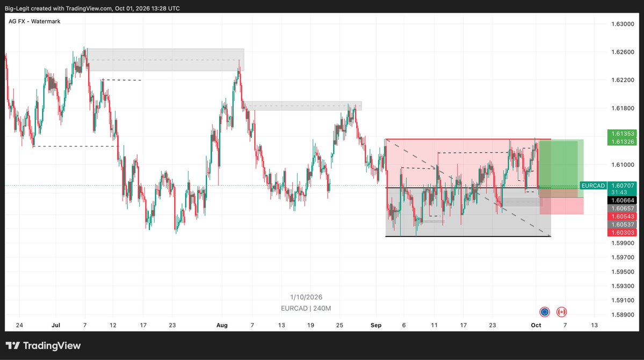Click the EURCAD | 240M chart label
Viewport: 644px width, 360px height.
306,308
